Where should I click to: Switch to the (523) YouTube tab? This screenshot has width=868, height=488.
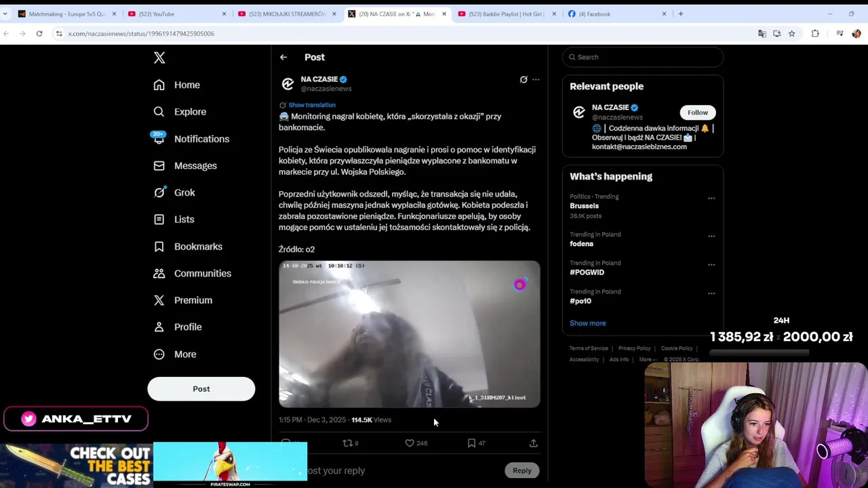(176, 14)
